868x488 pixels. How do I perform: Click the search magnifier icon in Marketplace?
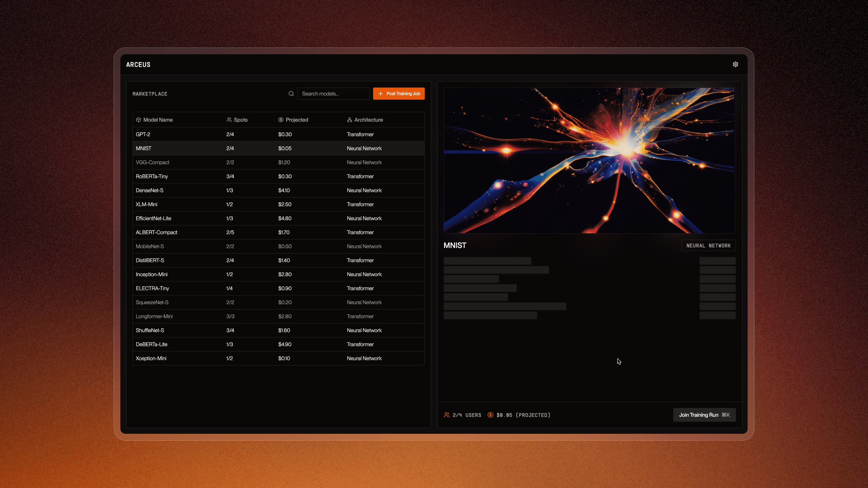pyautogui.click(x=291, y=94)
